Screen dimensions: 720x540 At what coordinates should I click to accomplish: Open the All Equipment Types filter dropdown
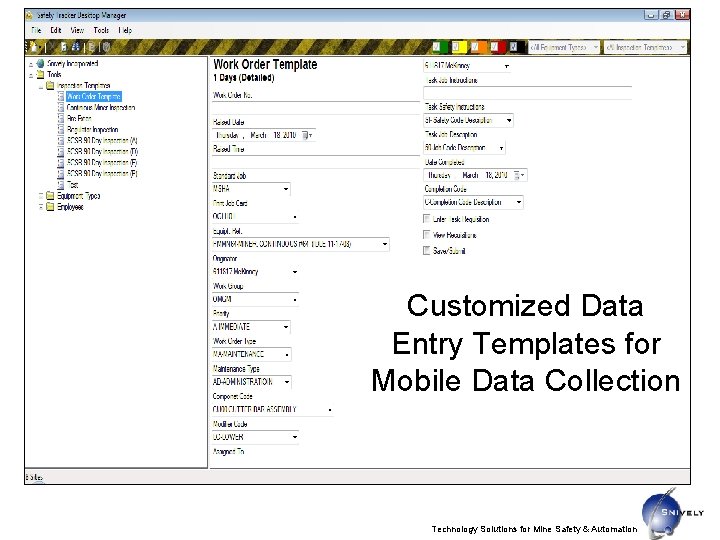click(x=564, y=47)
